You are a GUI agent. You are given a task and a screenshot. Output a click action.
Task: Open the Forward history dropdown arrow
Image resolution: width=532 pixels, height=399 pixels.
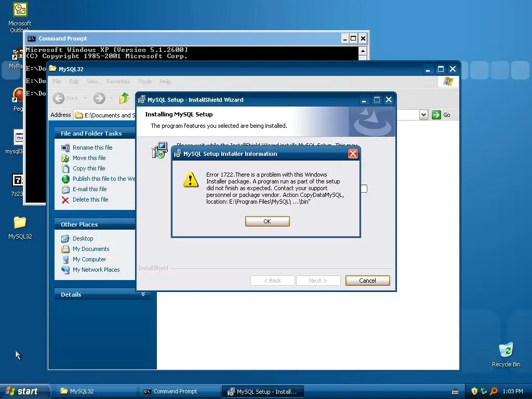coord(111,98)
